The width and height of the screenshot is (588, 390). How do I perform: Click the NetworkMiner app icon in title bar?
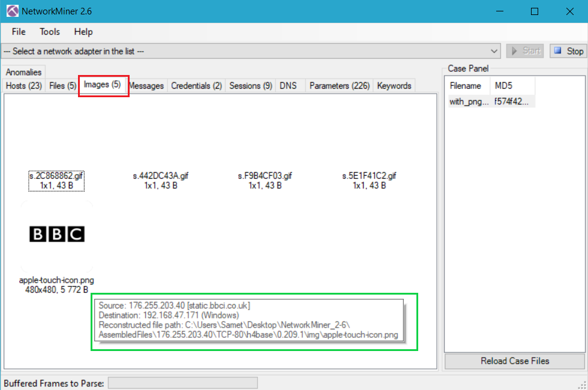tap(13, 11)
